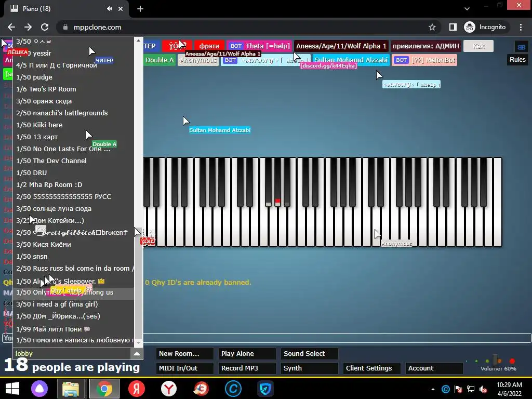Mute the Piano tab audio icon
The image size is (532, 399).
pyautogui.click(x=109, y=9)
